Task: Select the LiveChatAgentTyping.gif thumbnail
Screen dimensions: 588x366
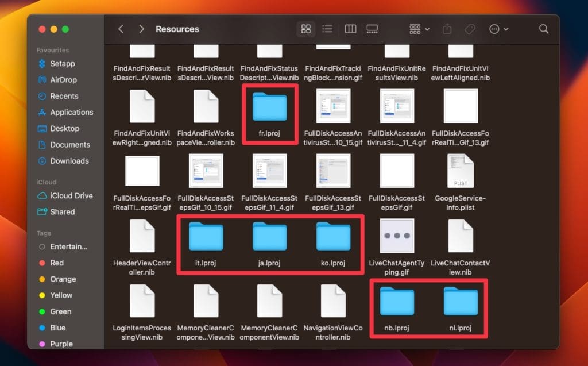Action: pos(397,236)
